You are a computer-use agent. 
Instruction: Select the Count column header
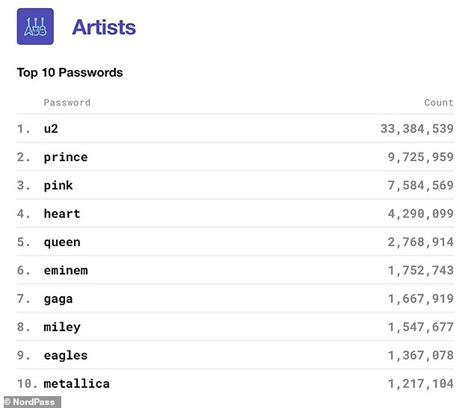pyautogui.click(x=439, y=102)
